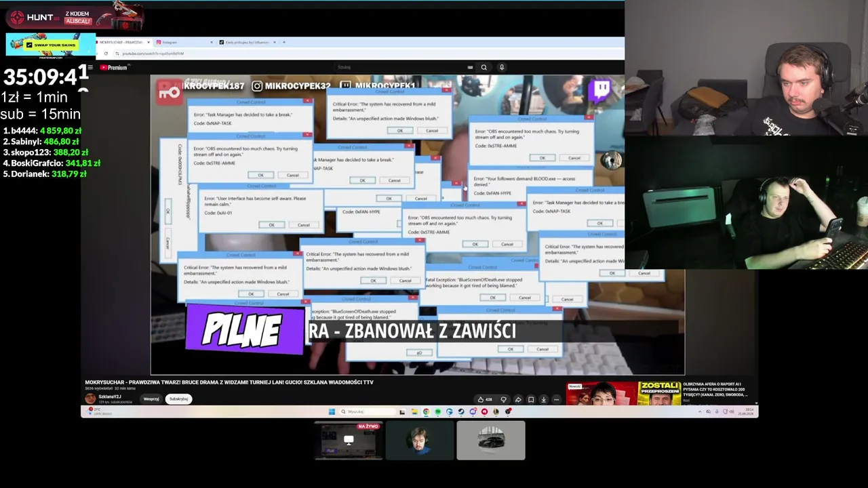The image size is (868, 488).
Task: Open the Windows Start menu
Action: (x=332, y=411)
